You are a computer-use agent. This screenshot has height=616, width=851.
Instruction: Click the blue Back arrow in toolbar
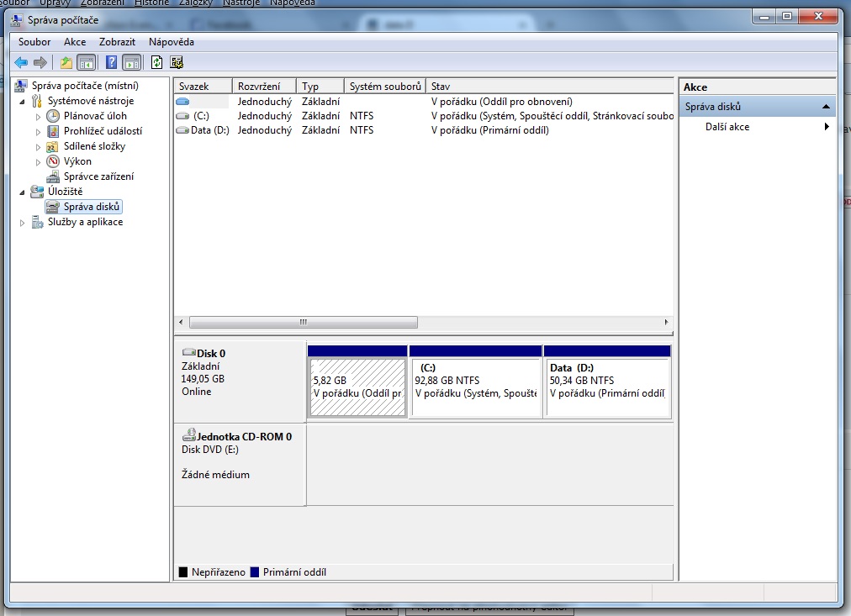[x=21, y=62]
